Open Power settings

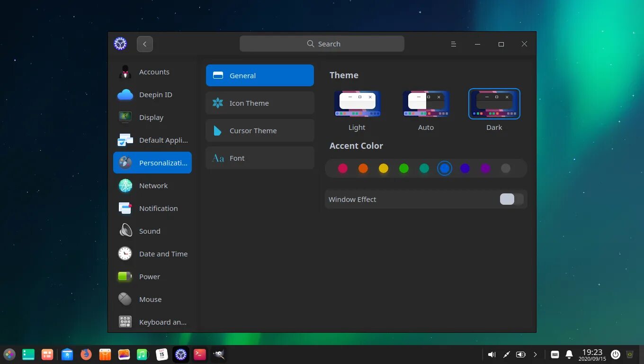(152, 277)
